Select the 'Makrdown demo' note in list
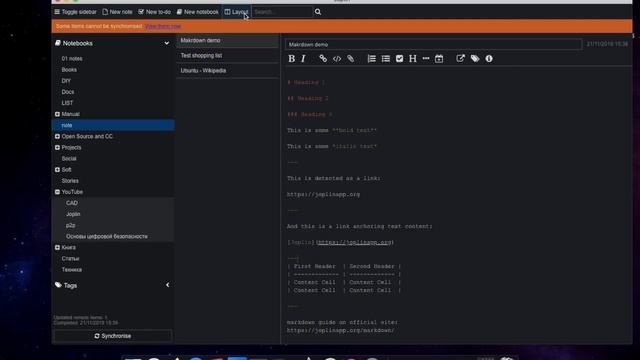This screenshot has height=360, width=640. click(x=228, y=40)
